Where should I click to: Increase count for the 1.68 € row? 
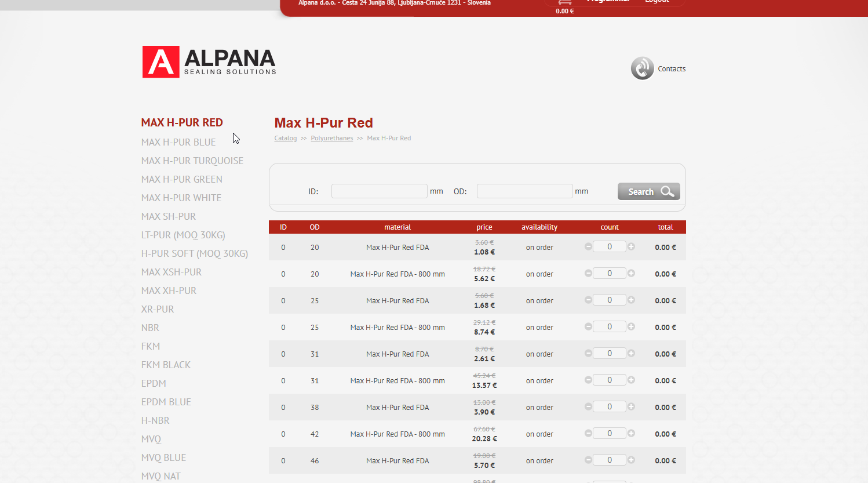[631, 300]
